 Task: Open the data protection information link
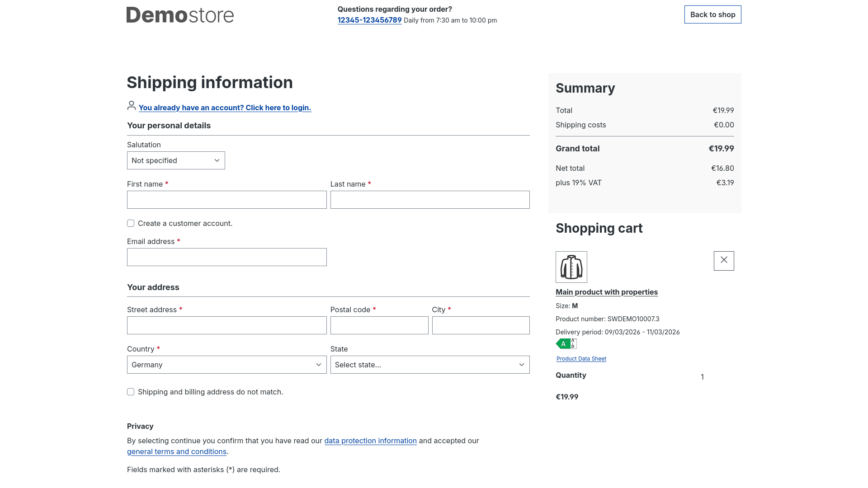(x=370, y=441)
